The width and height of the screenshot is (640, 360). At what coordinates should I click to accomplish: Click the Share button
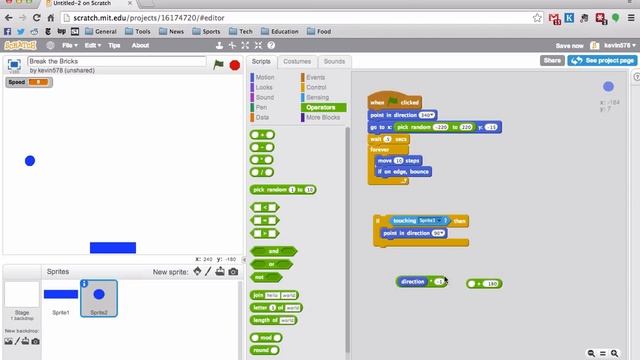click(552, 60)
